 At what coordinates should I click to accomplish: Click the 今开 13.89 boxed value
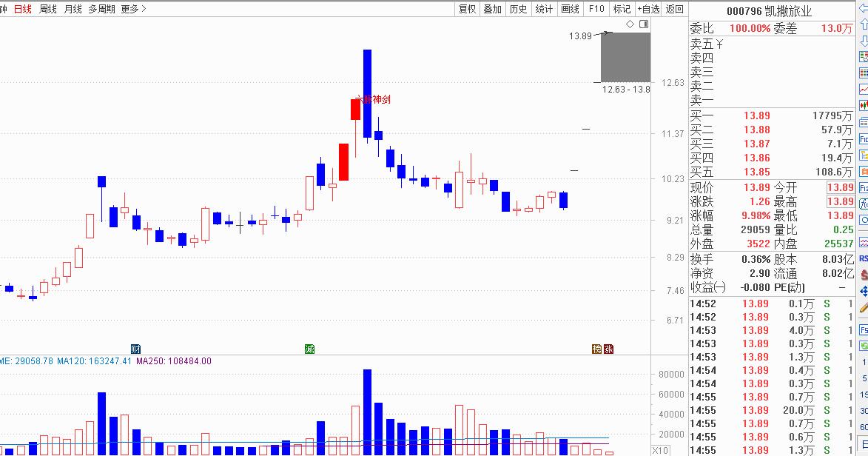[x=841, y=187]
